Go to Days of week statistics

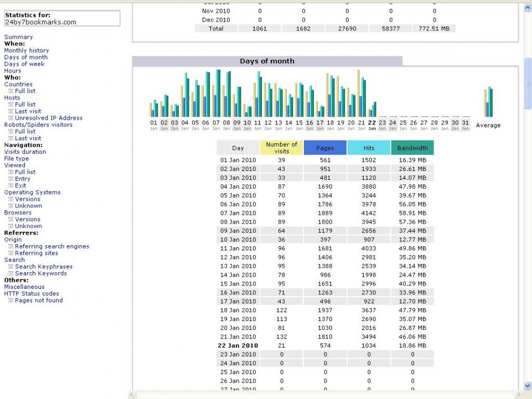tap(24, 64)
